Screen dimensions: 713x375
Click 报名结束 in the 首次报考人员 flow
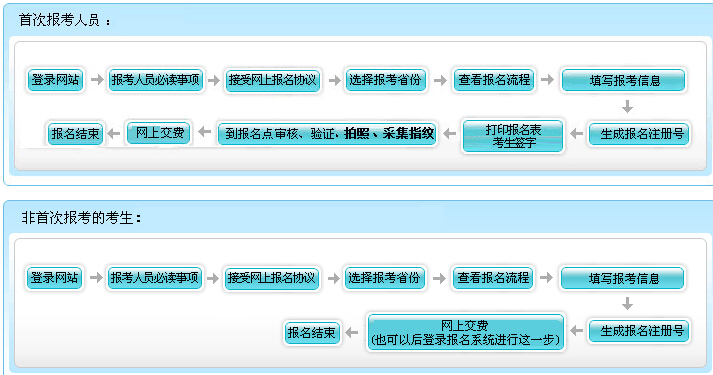tap(75, 134)
